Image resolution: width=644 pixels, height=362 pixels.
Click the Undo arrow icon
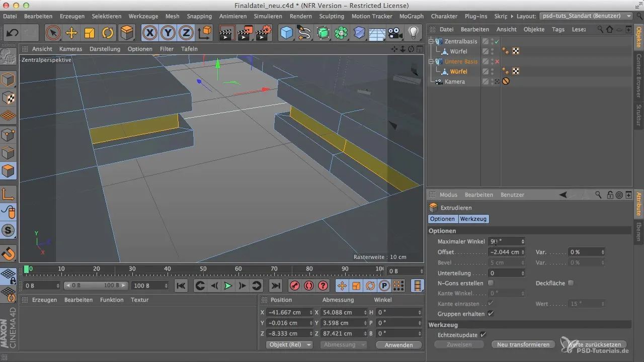pyautogui.click(x=12, y=33)
